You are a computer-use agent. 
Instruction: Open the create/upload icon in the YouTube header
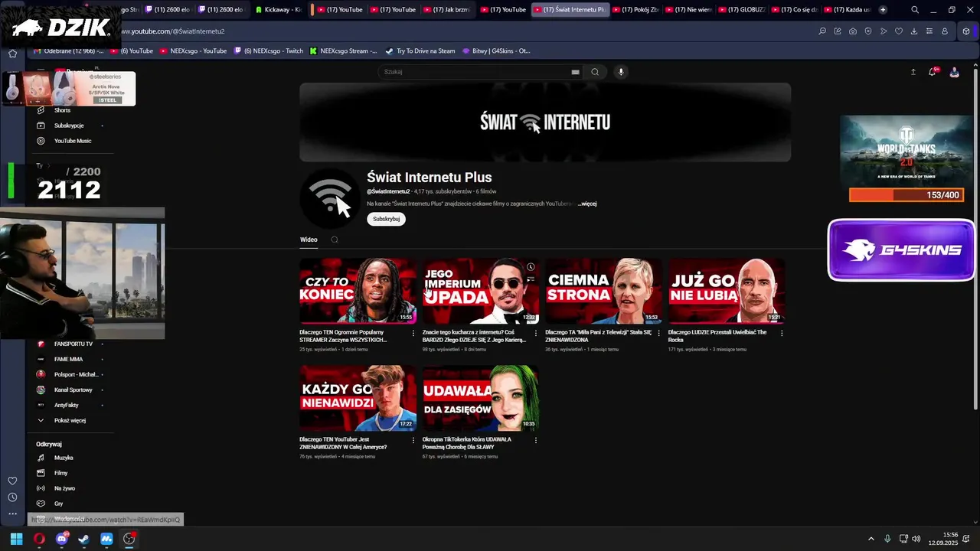coord(913,72)
